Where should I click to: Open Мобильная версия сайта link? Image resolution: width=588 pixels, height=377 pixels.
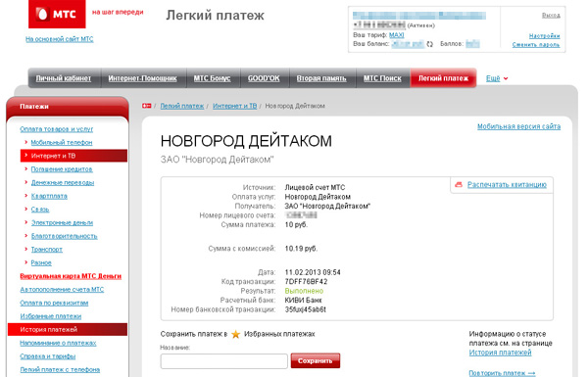coord(518,126)
